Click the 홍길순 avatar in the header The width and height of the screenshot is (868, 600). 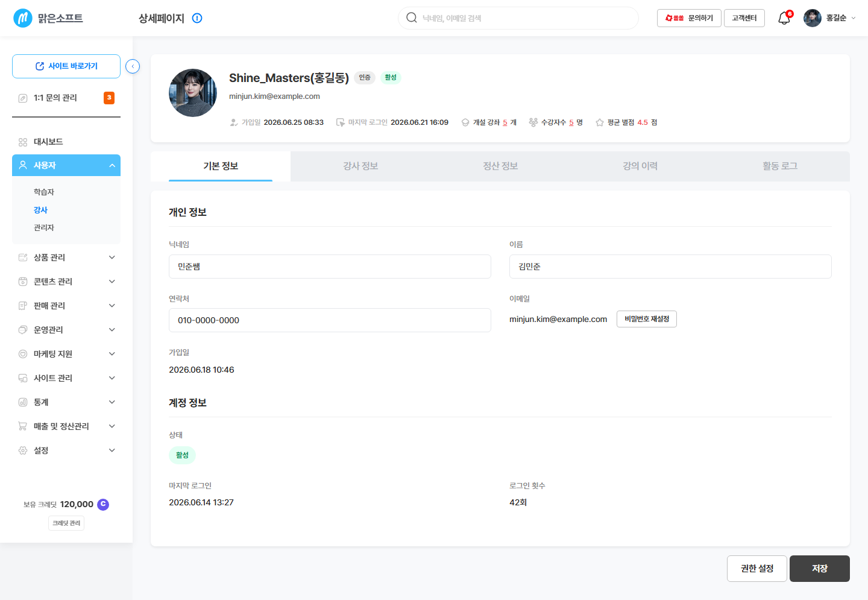tap(813, 18)
